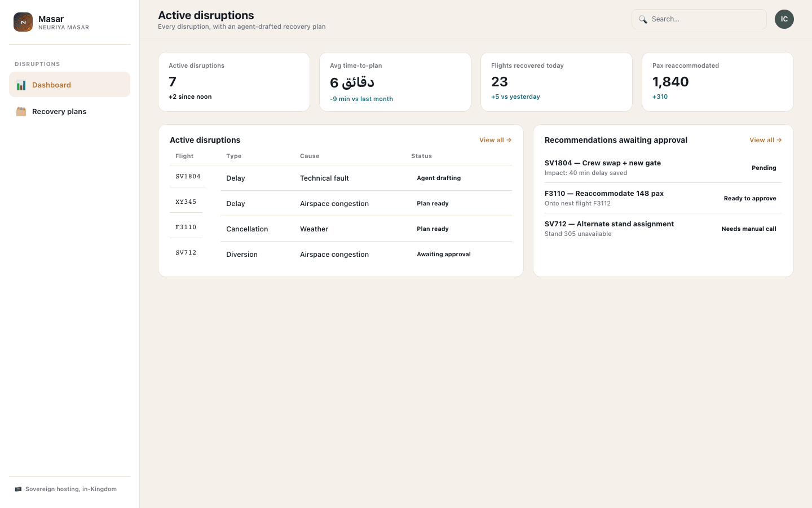
Task: Click the Technical fault cause cell
Action: pyautogui.click(x=324, y=178)
